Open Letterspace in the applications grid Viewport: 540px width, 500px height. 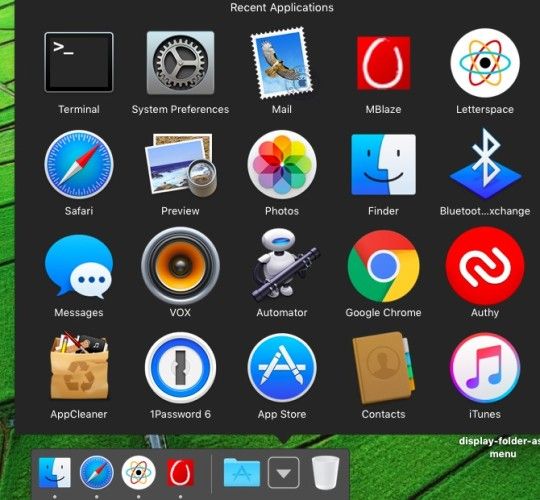point(485,63)
